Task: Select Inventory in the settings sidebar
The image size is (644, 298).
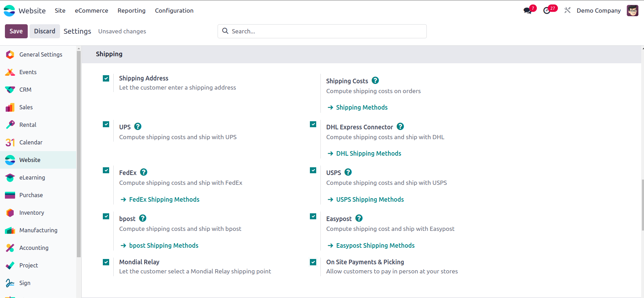Action: pos(32,213)
